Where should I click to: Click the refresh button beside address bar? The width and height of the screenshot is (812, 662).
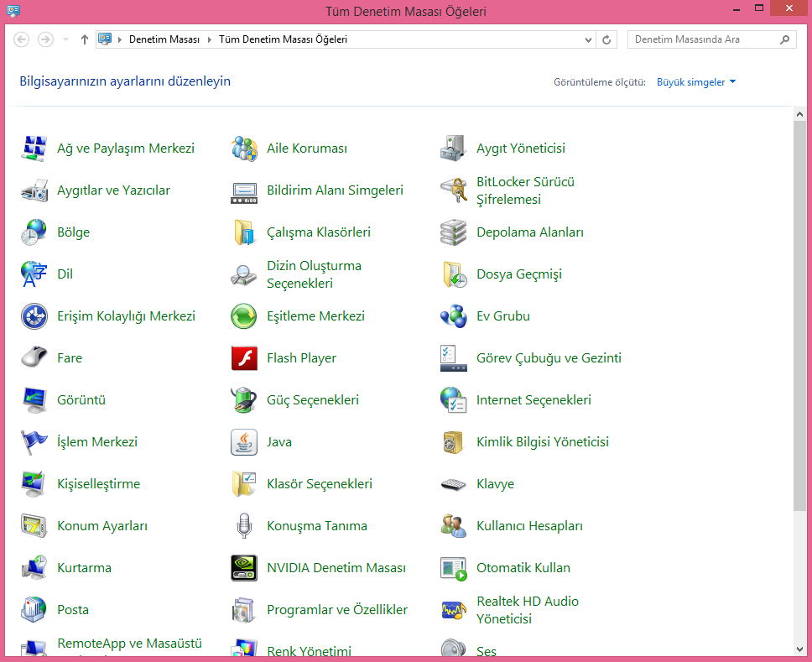607,39
